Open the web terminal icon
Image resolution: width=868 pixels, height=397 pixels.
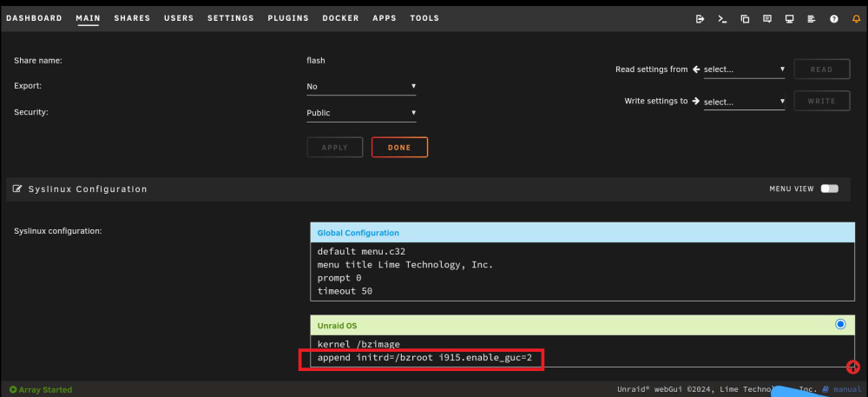coord(722,19)
